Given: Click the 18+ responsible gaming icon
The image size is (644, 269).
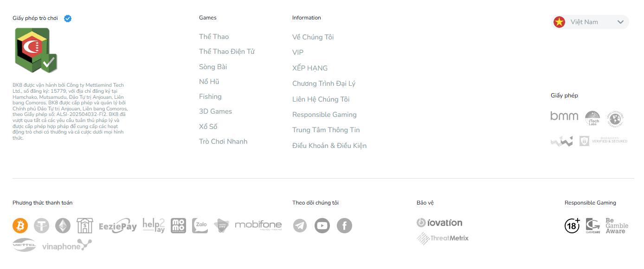Looking at the screenshot, I should pyautogui.click(x=572, y=225).
